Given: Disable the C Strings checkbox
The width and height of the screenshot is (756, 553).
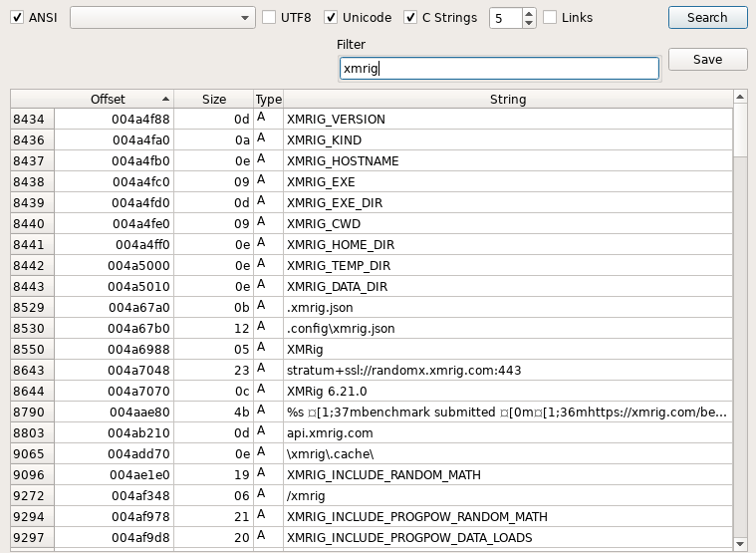Looking at the screenshot, I should 410,18.
